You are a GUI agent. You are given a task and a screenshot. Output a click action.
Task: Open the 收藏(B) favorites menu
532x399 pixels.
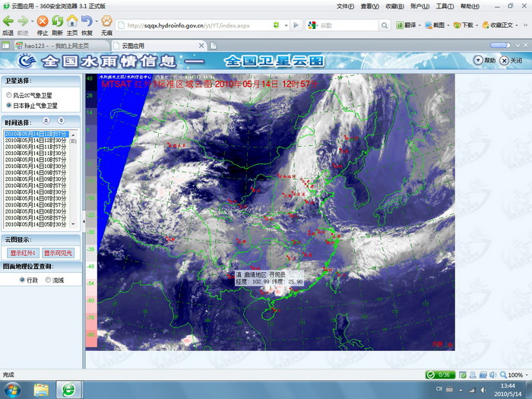[394, 6]
